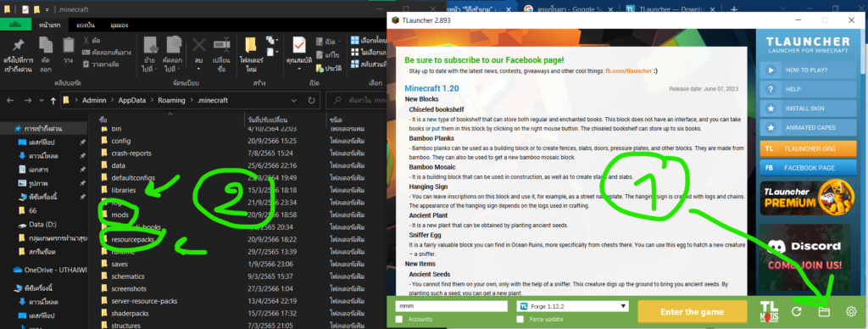
Task: Click the Copy path icon
Action: (86, 52)
